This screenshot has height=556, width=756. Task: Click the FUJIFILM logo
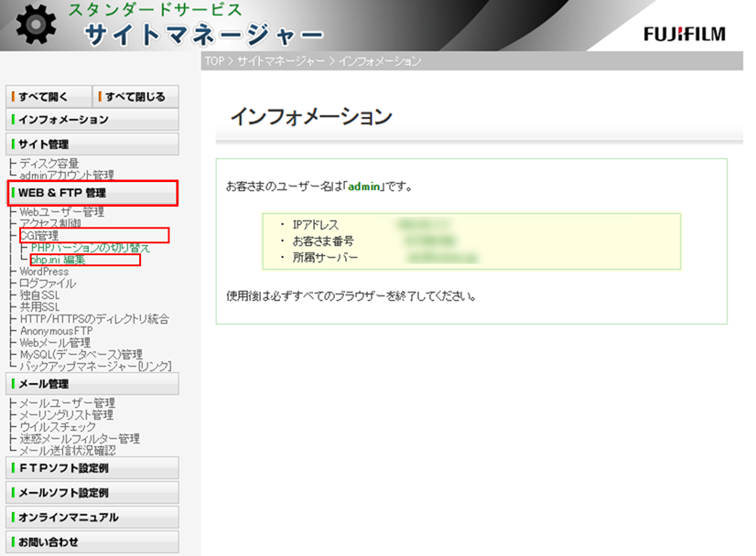[684, 35]
